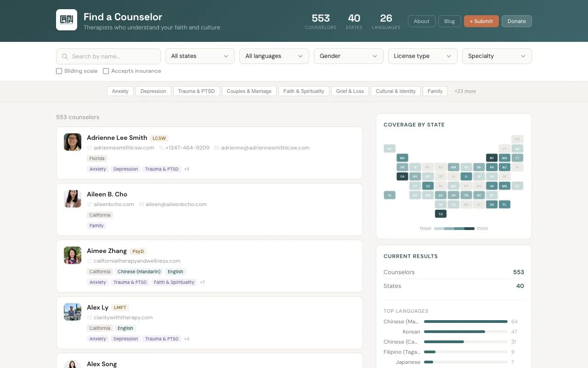Click the Find a Counselor logo icon
The width and height of the screenshot is (588, 368).
point(66,20)
